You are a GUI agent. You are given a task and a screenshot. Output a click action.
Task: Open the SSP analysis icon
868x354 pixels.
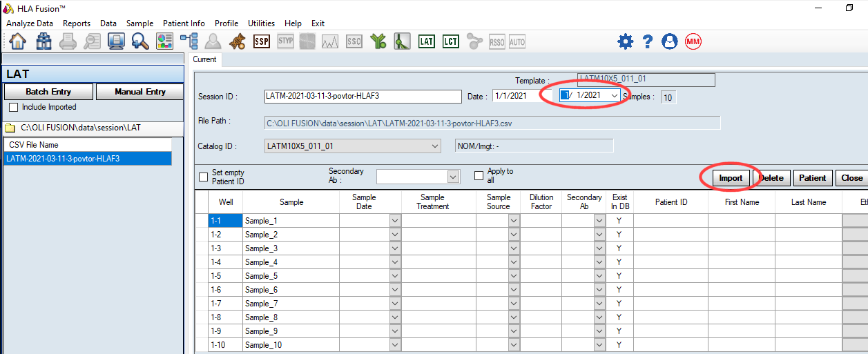point(262,42)
